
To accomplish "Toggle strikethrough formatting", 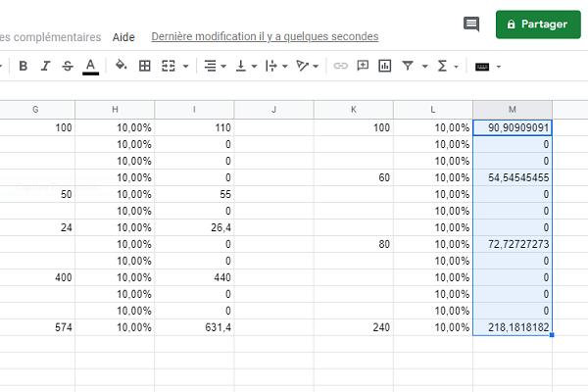I will [68, 67].
